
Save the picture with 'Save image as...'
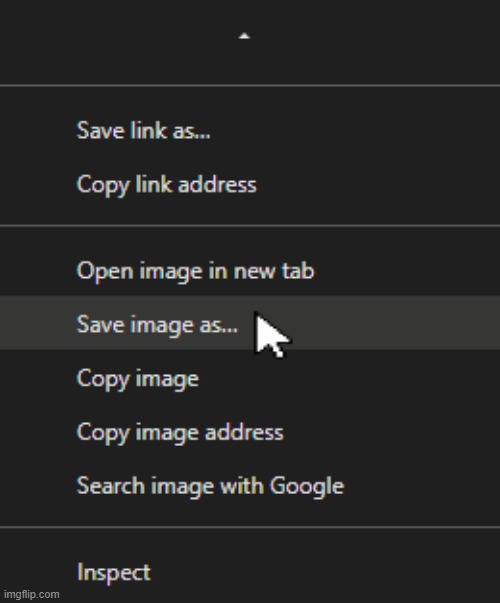[250, 323]
